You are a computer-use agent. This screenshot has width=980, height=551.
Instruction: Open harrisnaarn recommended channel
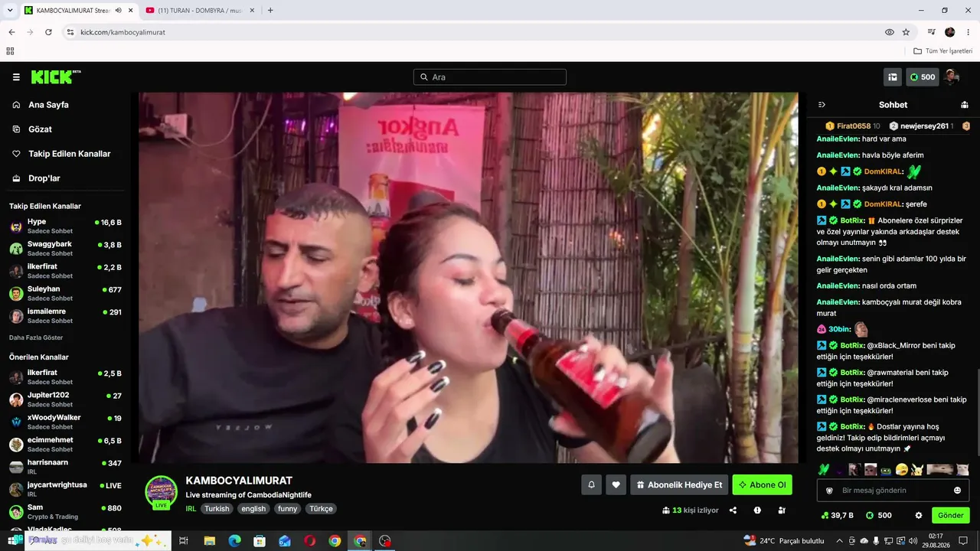click(x=65, y=467)
